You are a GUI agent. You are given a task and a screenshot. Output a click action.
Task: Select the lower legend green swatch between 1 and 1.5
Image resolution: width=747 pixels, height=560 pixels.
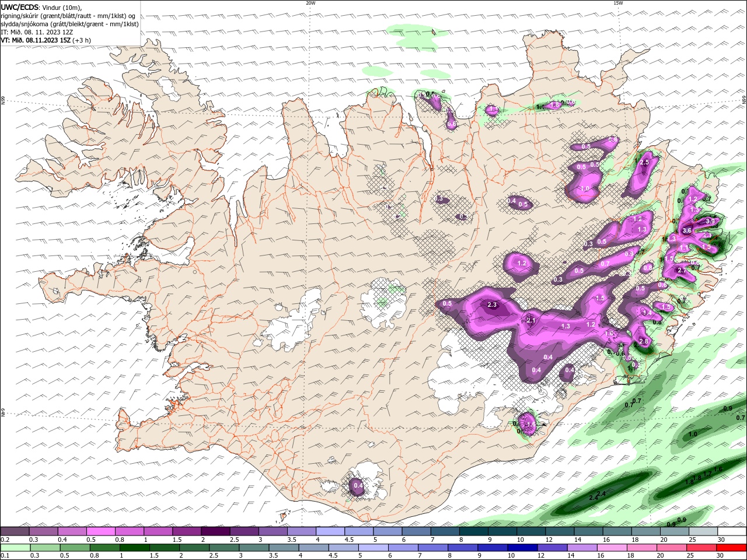click(x=134, y=548)
